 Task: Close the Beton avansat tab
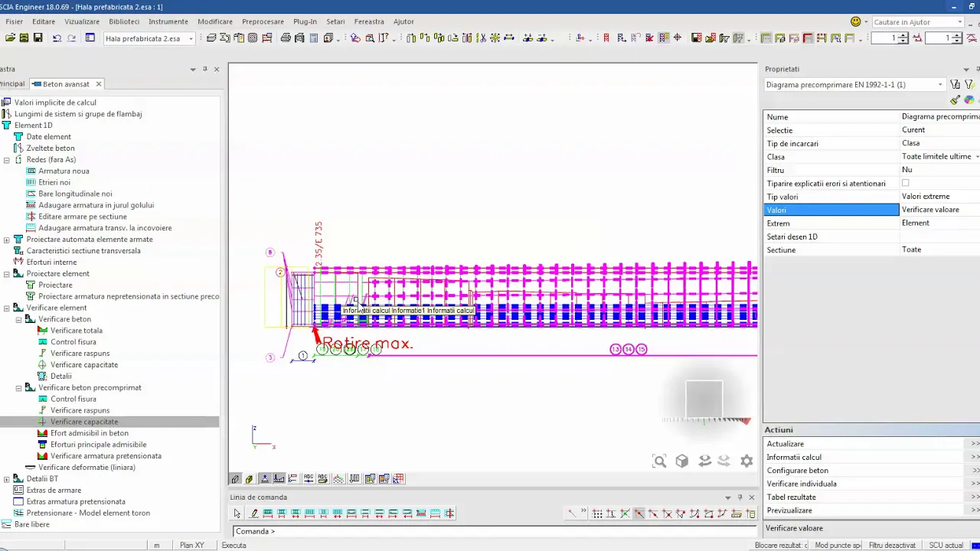pos(99,84)
